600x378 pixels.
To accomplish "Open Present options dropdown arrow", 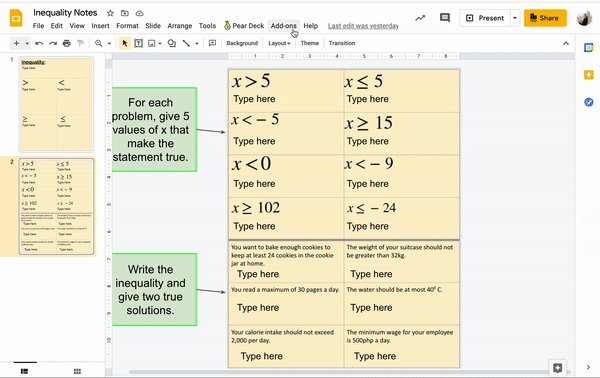I will tap(515, 18).
